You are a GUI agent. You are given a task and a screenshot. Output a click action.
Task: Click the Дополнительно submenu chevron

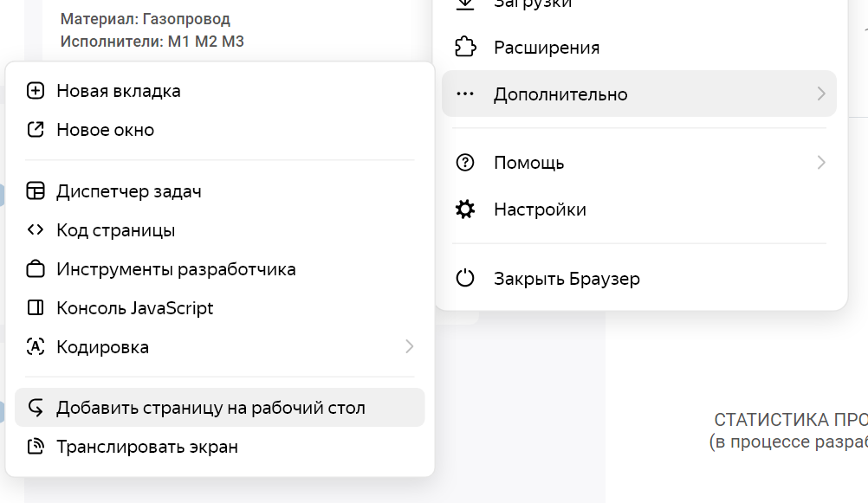click(x=820, y=94)
